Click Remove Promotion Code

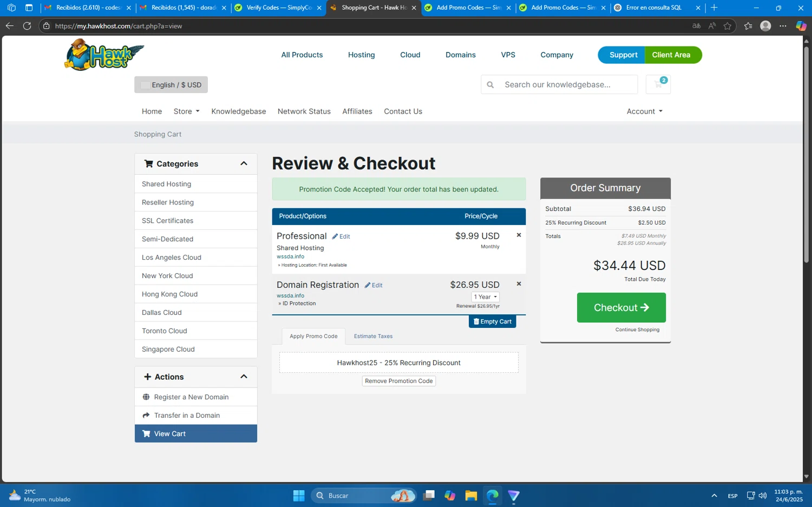(399, 381)
